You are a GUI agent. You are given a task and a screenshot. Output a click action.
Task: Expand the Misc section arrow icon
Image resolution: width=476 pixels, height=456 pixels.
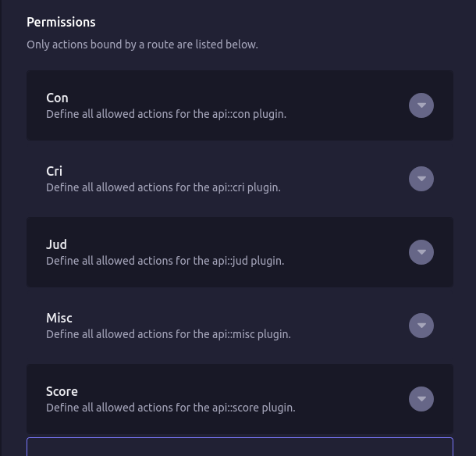pos(421,326)
